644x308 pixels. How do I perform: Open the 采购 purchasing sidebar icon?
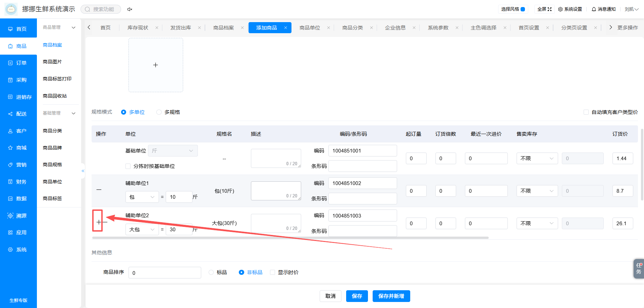(10, 80)
